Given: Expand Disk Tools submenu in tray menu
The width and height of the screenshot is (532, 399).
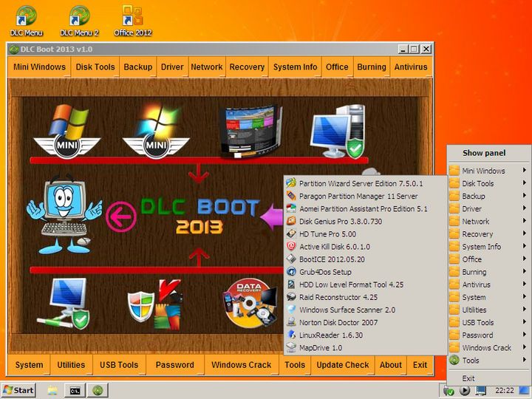Looking at the screenshot, I should (x=488, y=183).
